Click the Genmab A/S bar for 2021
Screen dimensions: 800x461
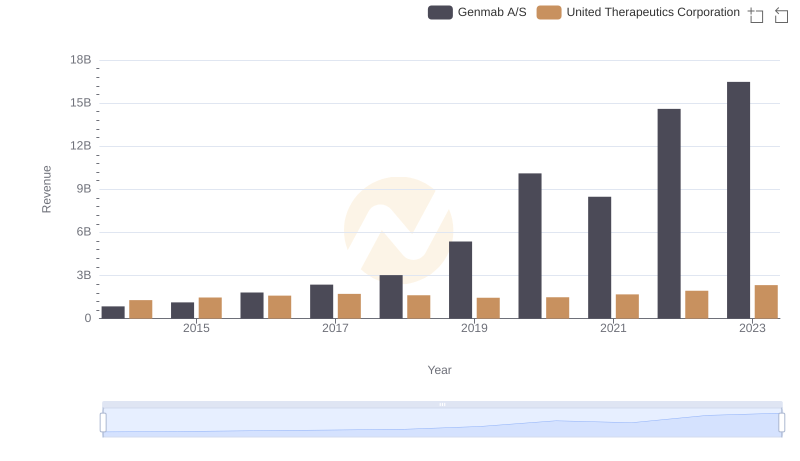(599, 258)
